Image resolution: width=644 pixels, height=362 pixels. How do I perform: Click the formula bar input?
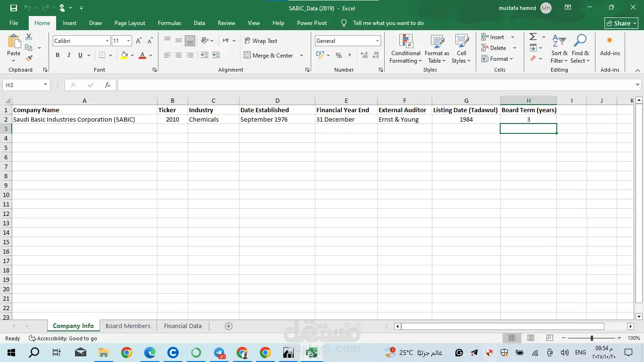376,85
